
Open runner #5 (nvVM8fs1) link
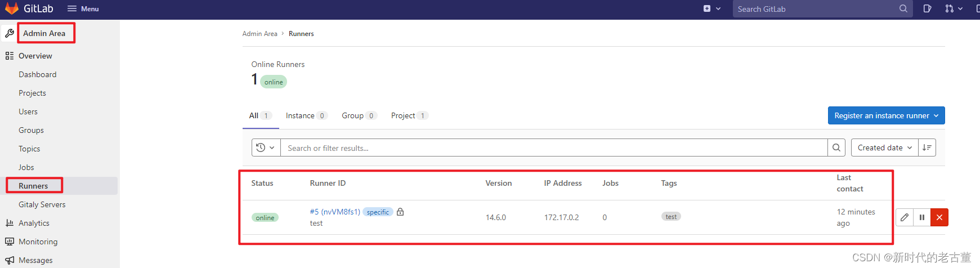335,212
